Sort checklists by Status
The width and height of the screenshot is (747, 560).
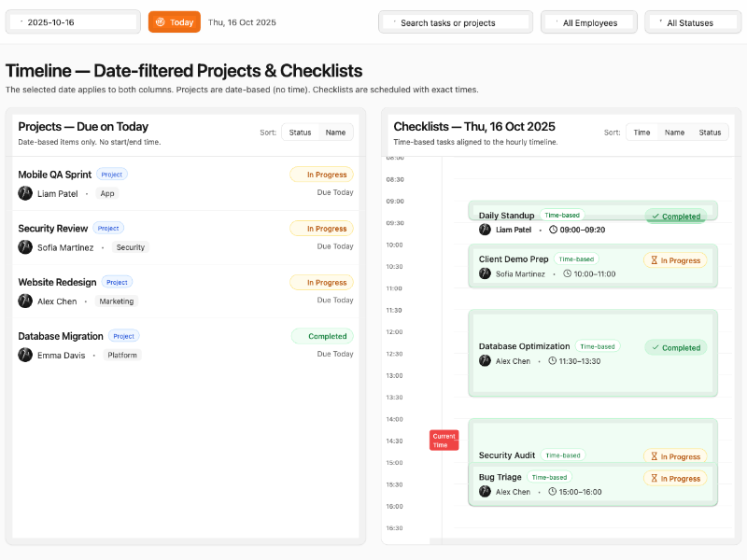tap(710, 133)
